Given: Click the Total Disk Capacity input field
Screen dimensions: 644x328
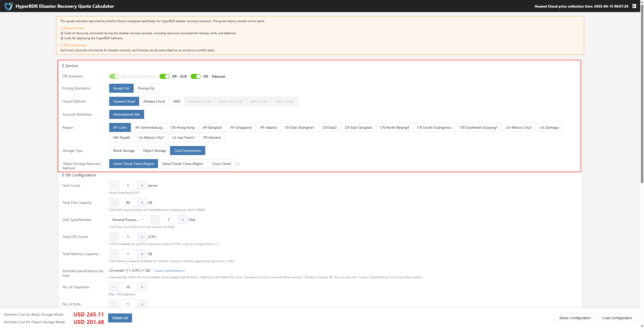Looking at the screenshot, I should [128, 203].
